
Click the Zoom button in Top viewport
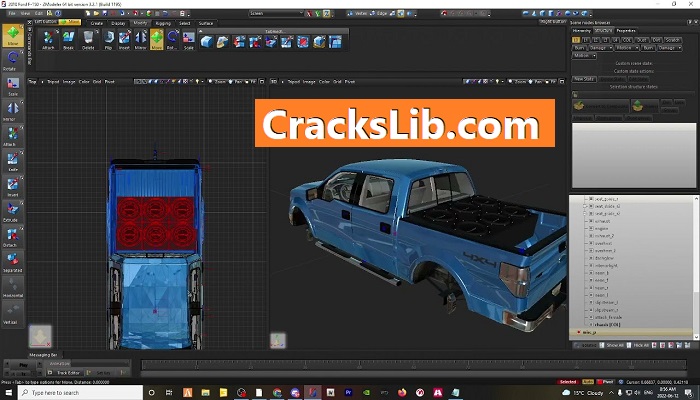coord(217,82)
